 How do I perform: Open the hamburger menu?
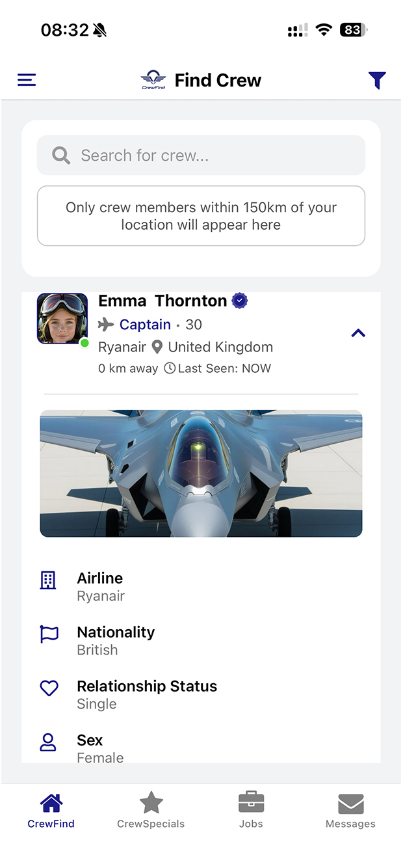pyautogui.click(x=27, y=80)
